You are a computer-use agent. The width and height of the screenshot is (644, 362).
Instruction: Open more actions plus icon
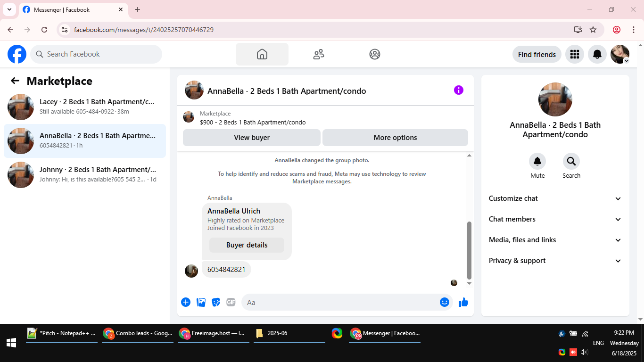click(186, 302)
